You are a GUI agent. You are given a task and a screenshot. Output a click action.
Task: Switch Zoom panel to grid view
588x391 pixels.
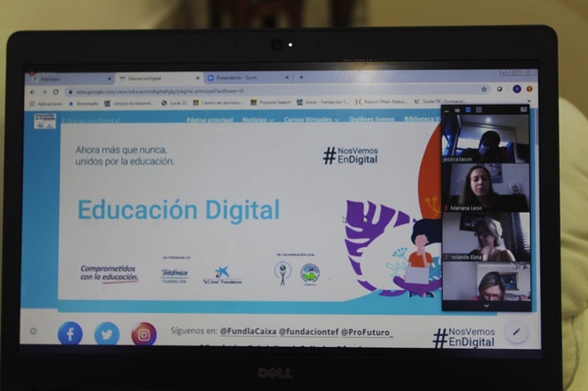coord(479,110)
